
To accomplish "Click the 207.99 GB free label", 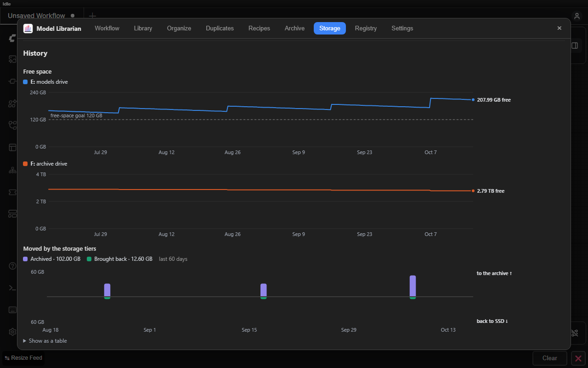I will click(494, 100).
